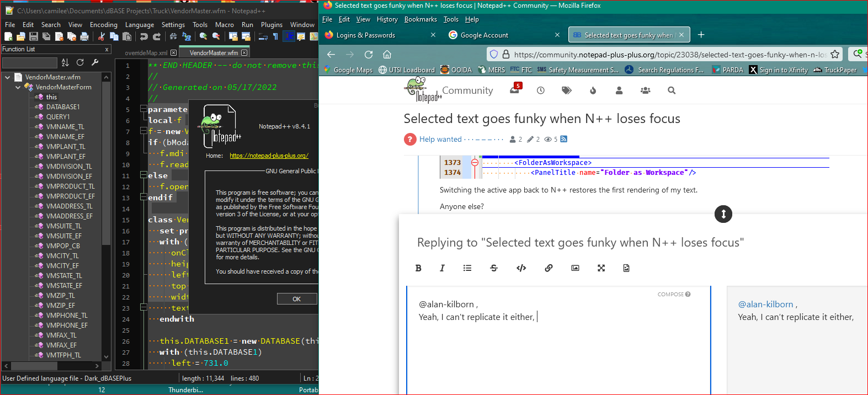
Task: Open the Notepad++ Language menu
Action: (140, 25)
